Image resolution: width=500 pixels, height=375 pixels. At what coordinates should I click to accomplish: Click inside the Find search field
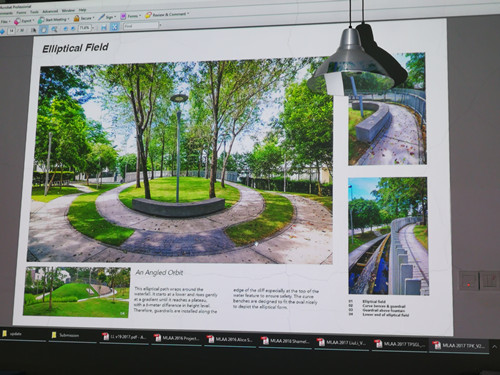click(x=141, y=26)
